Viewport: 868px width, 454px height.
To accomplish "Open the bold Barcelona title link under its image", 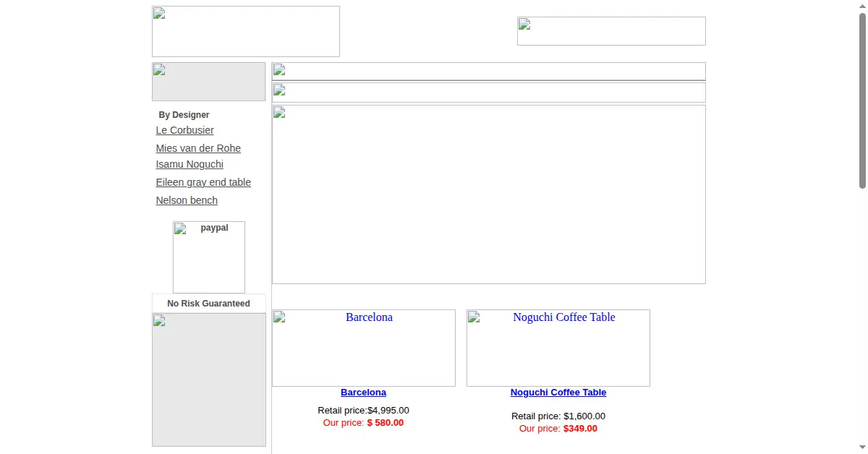I will tap(363, 393).
